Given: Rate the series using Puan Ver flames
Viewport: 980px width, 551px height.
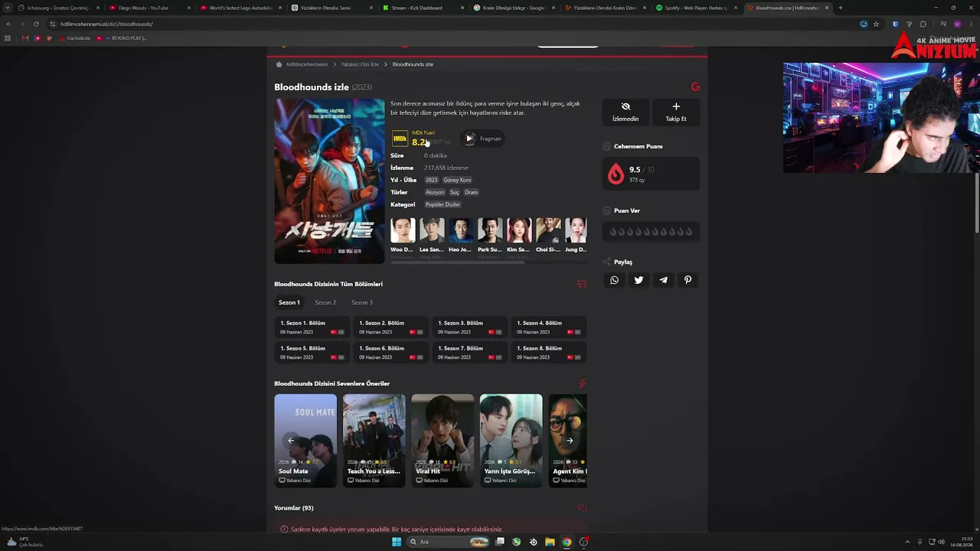Looking at the screenshot, I should pyautogui.click(x=651, y=232).
